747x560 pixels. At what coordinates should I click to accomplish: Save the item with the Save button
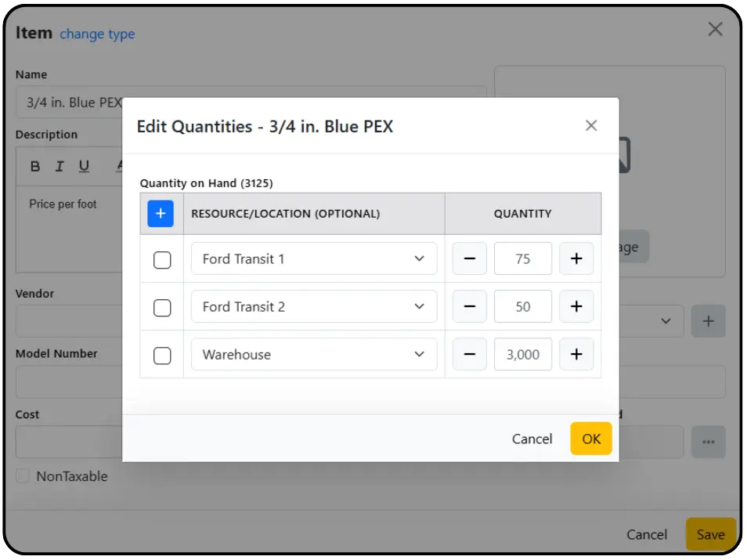[710, 533]
